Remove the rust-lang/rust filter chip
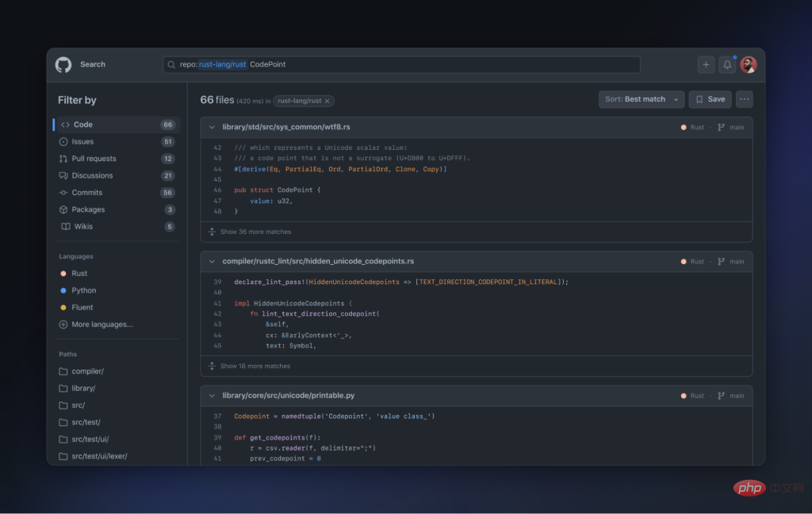This screenshot has width=812, height=514. click(327, 101)
